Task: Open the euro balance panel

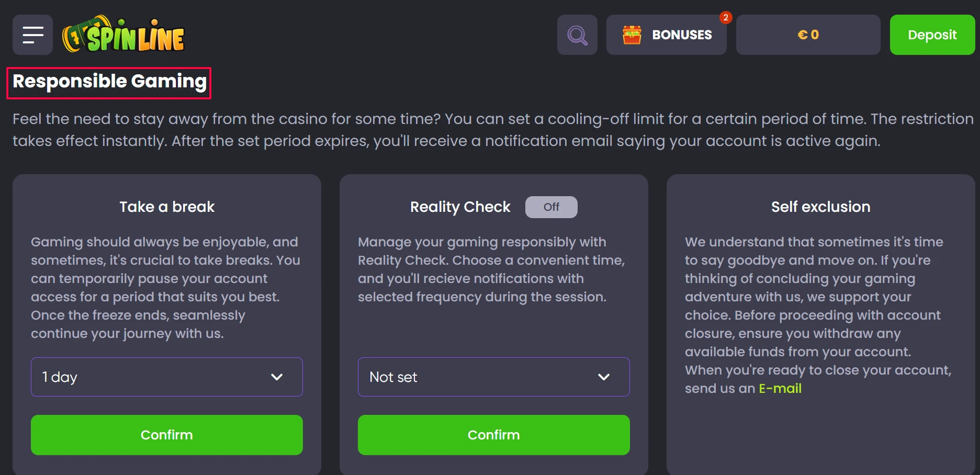Action: 808,35
